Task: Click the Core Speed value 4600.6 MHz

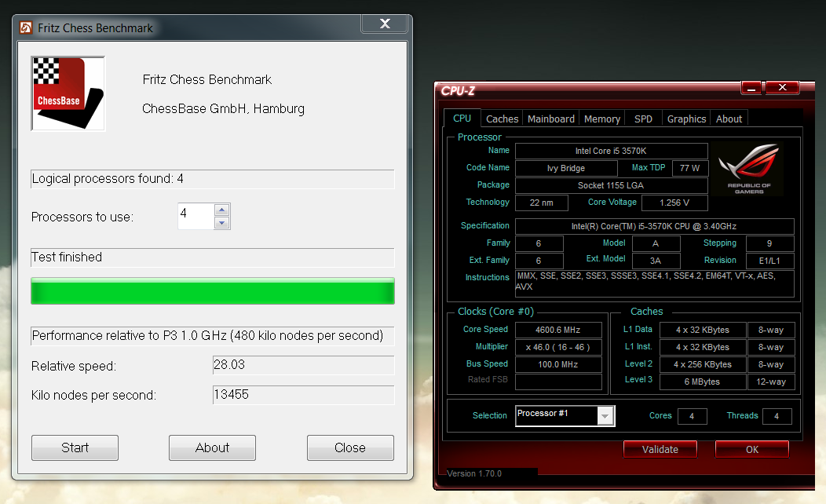Action: [558, 331]
